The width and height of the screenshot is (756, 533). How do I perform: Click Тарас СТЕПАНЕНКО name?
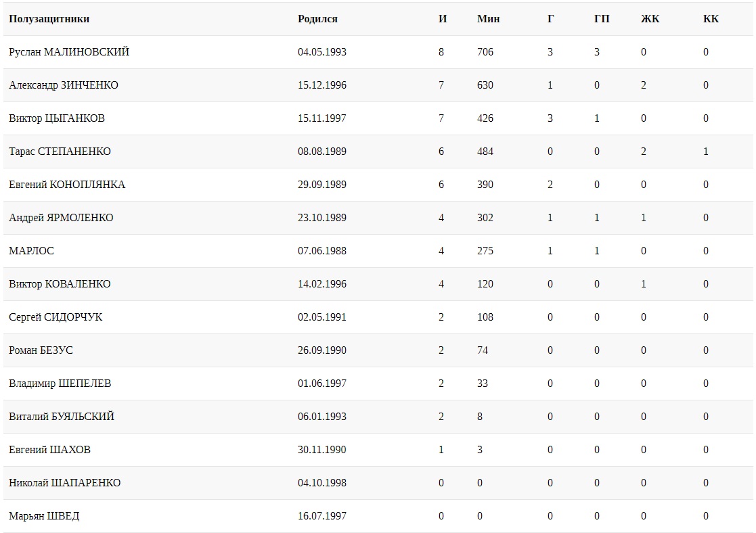[x=60, y=152]
